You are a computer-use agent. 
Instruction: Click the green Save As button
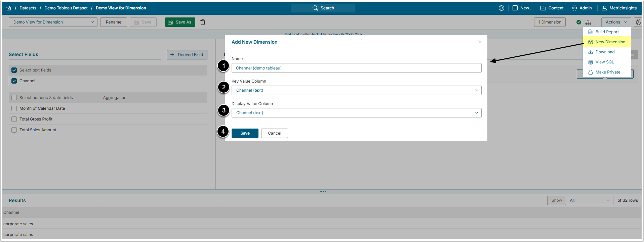pos(180,22)
